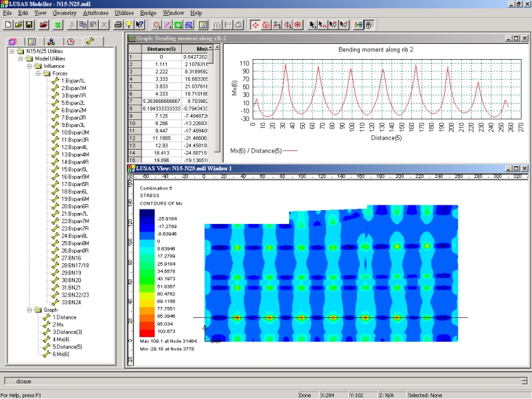532x399 pixels.
Task: Choose the black arrow select cursor tool
Action: [x=312, y=25]
